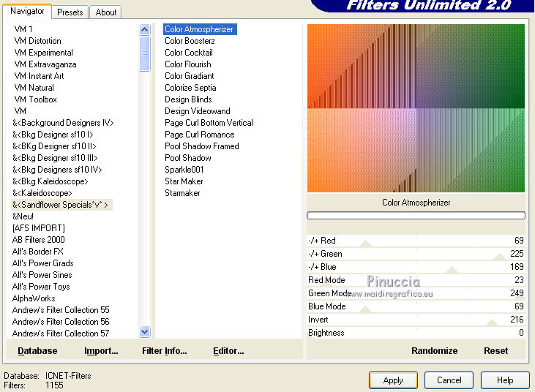Click Import... to add filters

tap(101, 351)
